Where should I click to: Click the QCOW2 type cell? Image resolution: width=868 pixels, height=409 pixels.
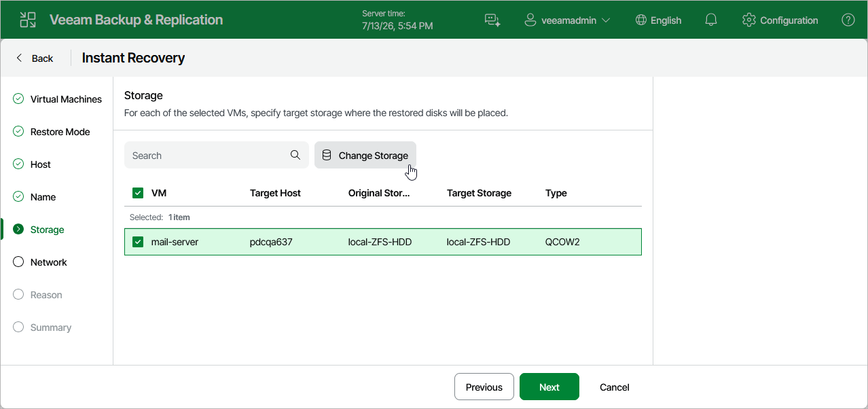[562, 242]
